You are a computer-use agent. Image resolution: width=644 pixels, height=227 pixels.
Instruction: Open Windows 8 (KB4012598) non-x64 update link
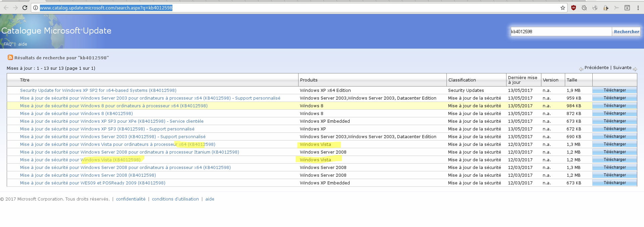coord(76,113)
